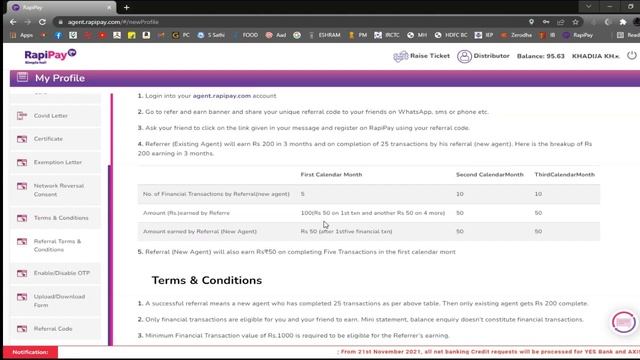Click the share page icon in address bar

[x=561, y=22]
